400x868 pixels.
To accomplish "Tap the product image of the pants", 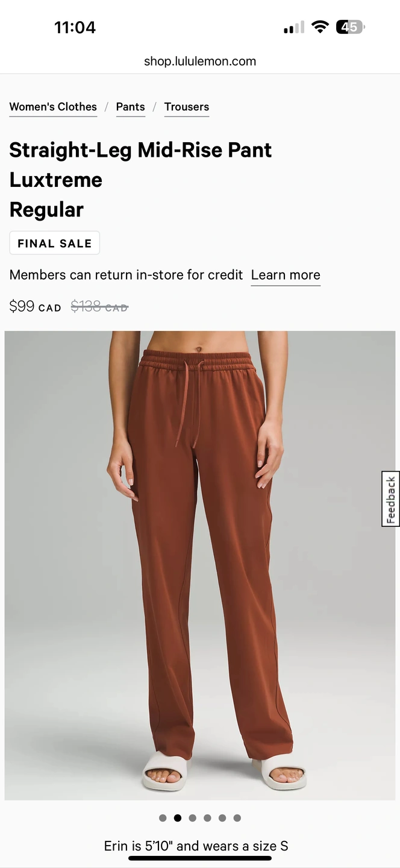I will 200,565.
